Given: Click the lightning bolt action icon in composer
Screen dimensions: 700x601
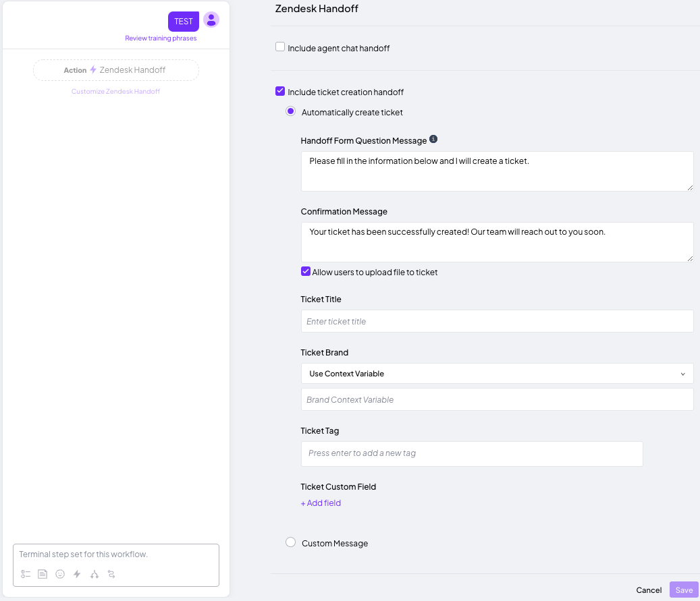Looking at the screenshot, I should coord(77,574).
